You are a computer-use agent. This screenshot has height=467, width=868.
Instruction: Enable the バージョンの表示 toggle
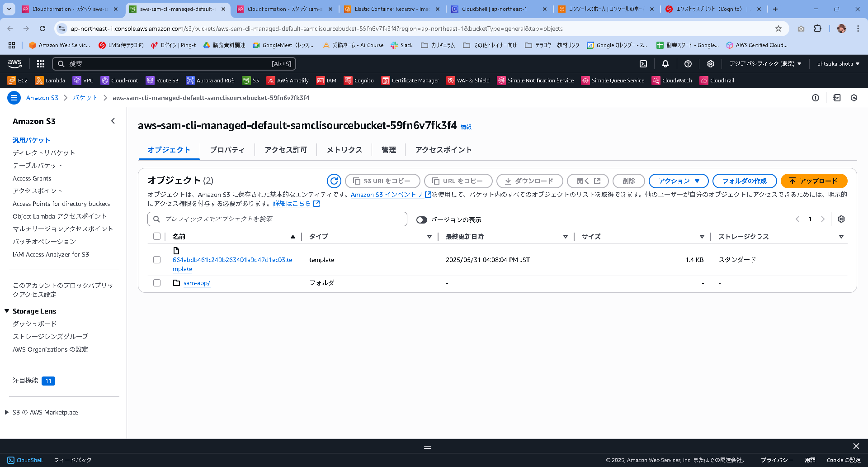pos(422,219)
